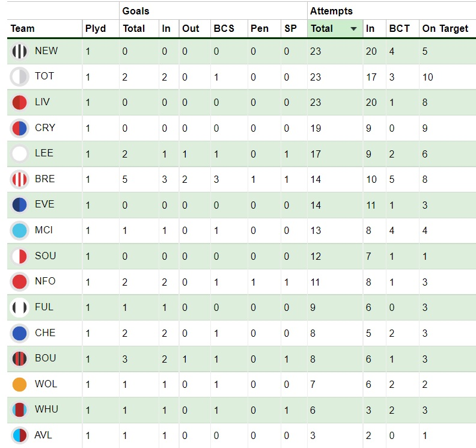Click the Tottenham team badge icon
The image size is (476, 448).
[x=19, y=76]
